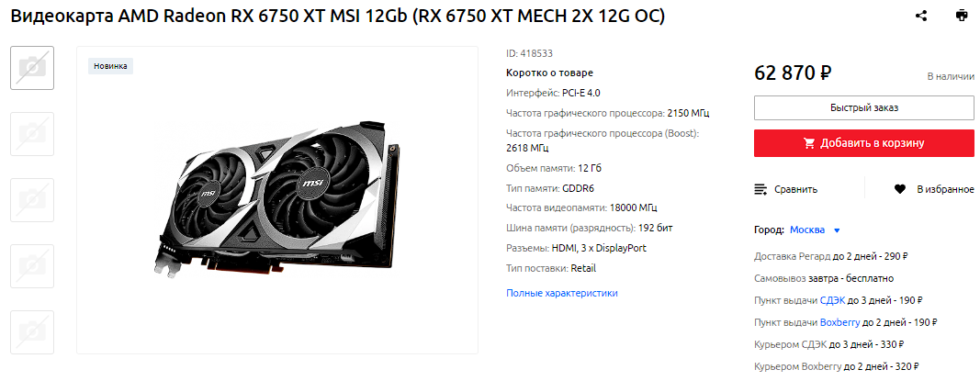This screenshot has height=381, width=980.
Task: Click the Быстрый заказ button
Action: click(x=863, y=107)
